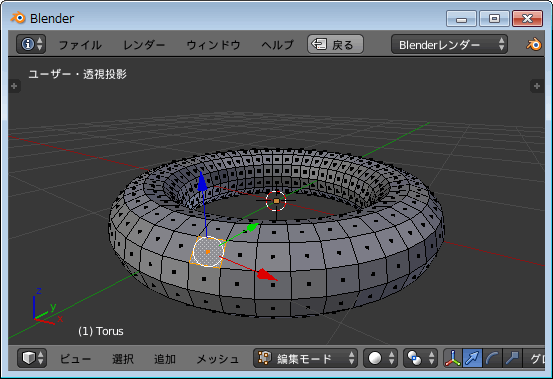Click the green Y-axis manipulator arrow
Screen dimensions: 553x379
pos(253,227)
